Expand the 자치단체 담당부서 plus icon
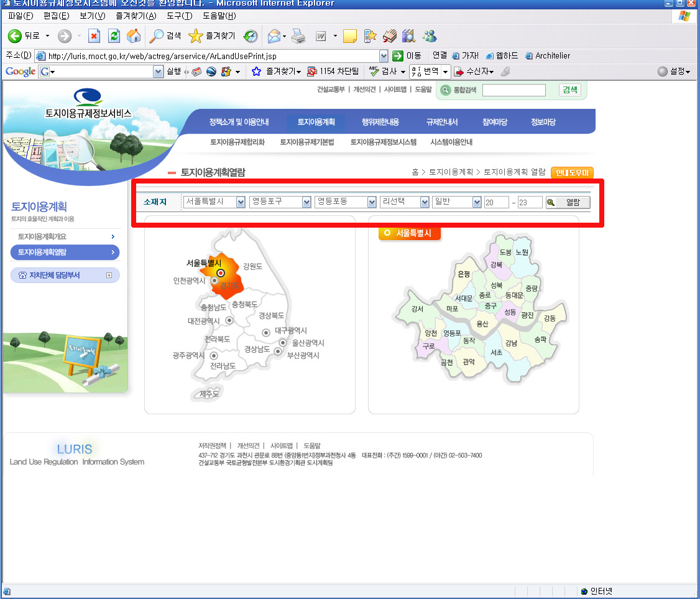The height and width of the screenshot is (599, 700). click(109, 275)
